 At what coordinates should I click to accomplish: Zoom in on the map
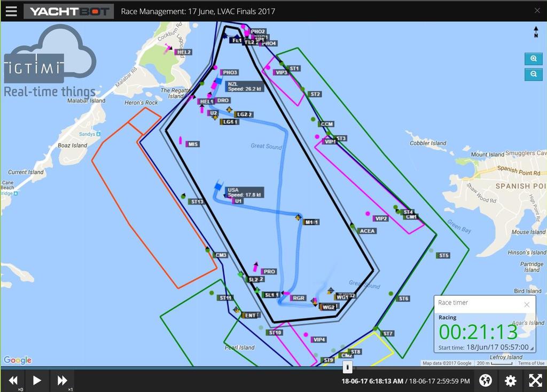click(534, 59)
